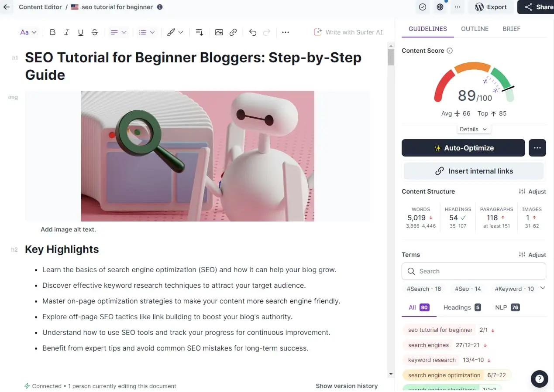Click the Share button
Screen dimensions: 554x392
(x=538, y=7)
